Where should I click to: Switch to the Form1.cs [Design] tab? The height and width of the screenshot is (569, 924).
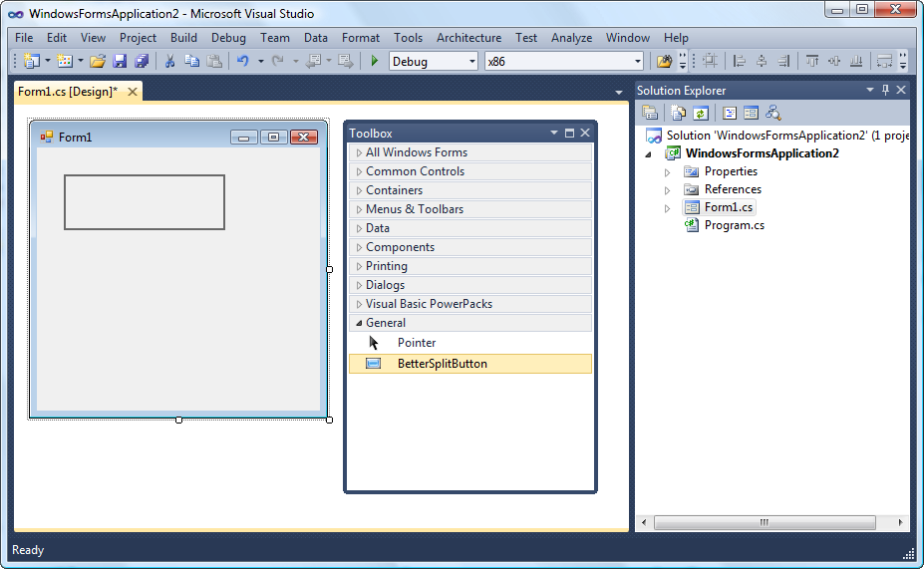pos(68,92)
